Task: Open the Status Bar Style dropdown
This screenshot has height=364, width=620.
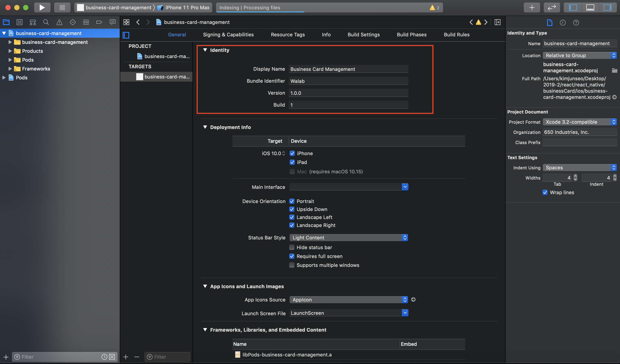Action: tap(405, 238)
